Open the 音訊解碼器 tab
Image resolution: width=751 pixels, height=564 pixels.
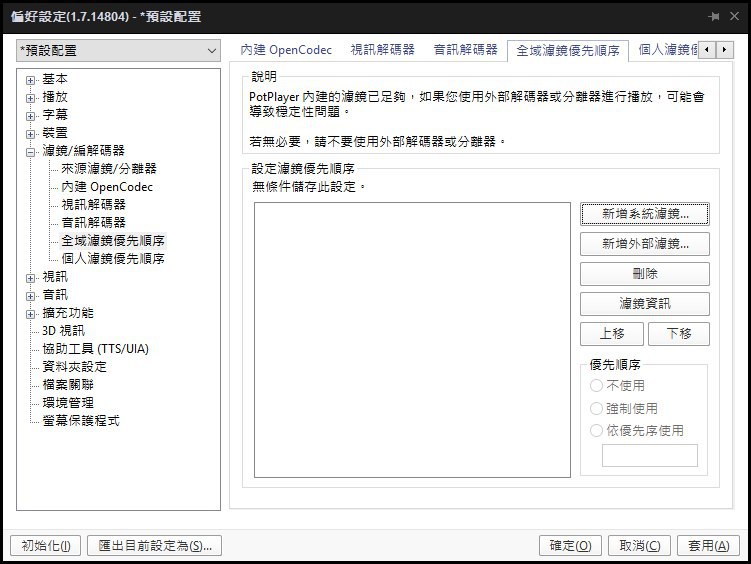click(x=466, y=50)
